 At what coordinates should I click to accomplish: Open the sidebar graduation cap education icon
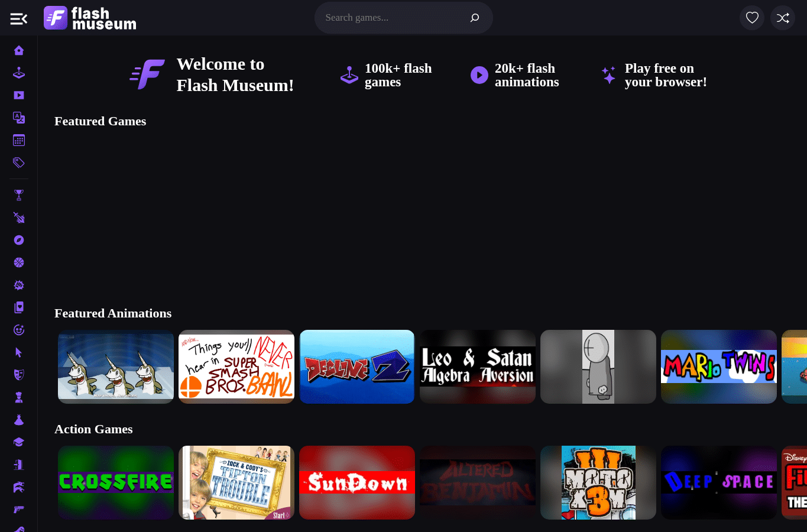click(x=19, y=442)
